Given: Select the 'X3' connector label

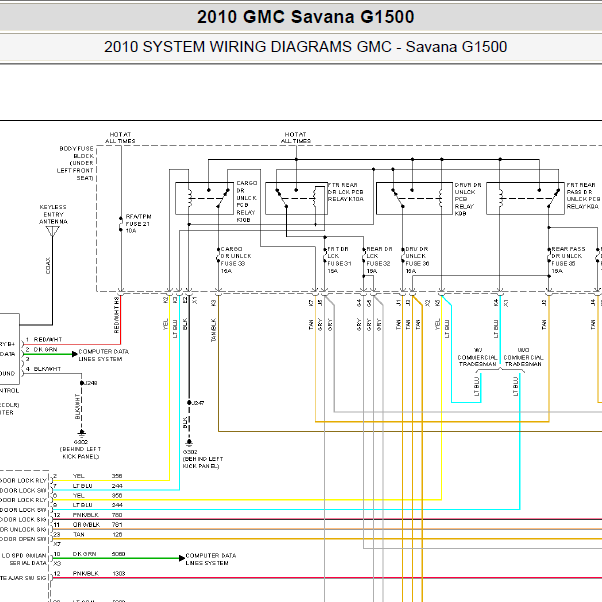Looking at the screenshot, I should pyautogui.click(x=57, y=564).
